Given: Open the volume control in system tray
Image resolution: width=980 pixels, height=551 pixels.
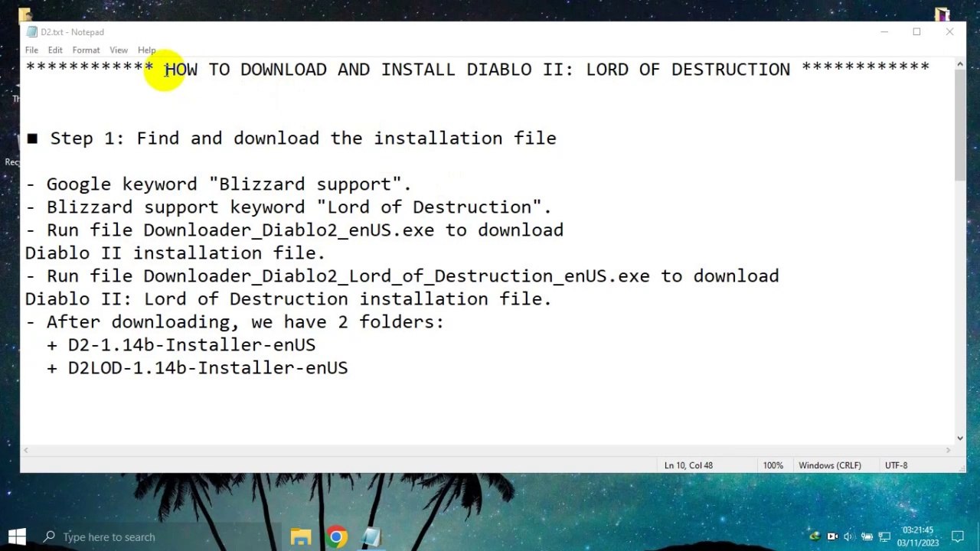Looking at the screenshot, I should 849,536.
